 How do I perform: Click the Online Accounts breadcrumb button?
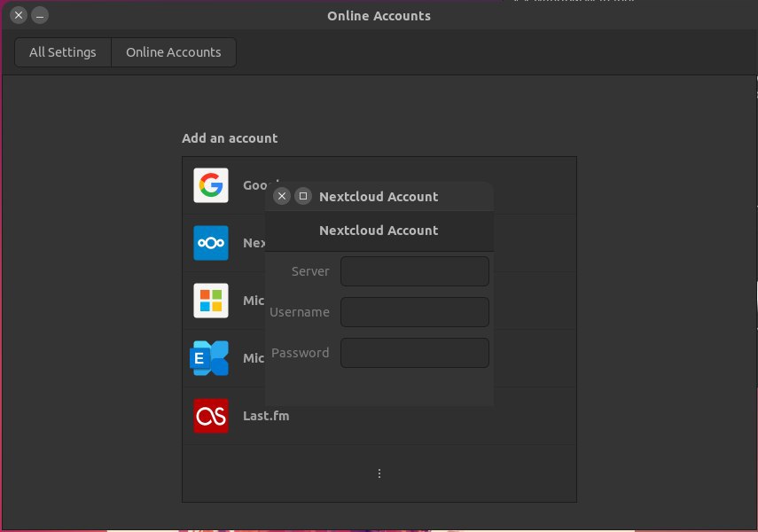coord(174,52)
